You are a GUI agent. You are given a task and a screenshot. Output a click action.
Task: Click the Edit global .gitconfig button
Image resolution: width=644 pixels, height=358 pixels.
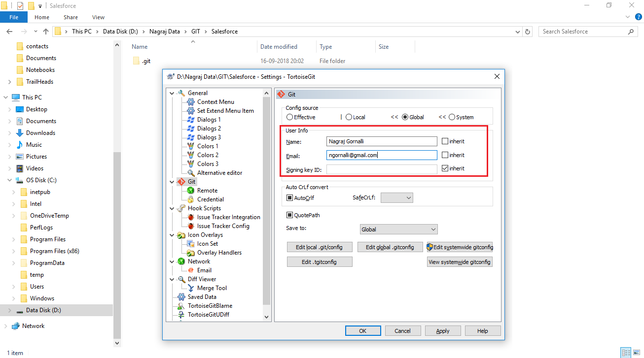(390, 247)
